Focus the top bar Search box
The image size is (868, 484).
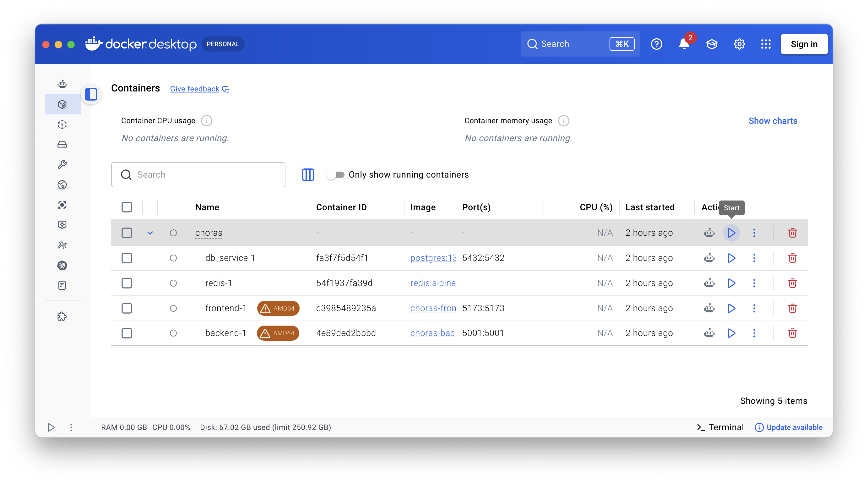[580, 44]
